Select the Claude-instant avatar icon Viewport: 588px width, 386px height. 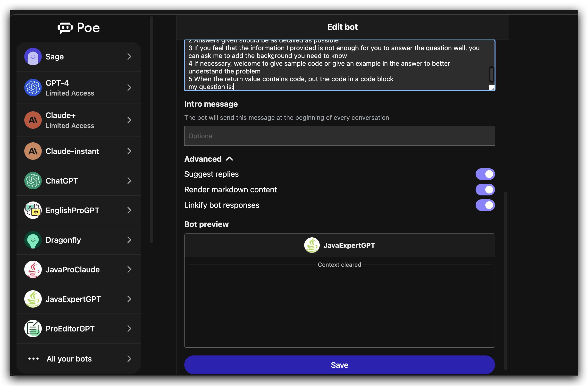pos(33,151)
